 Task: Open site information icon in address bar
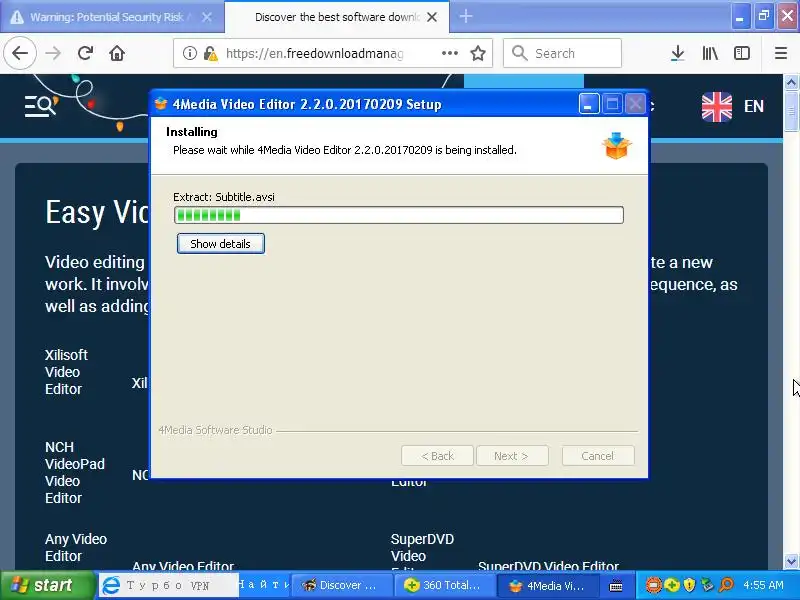[189, 53]
